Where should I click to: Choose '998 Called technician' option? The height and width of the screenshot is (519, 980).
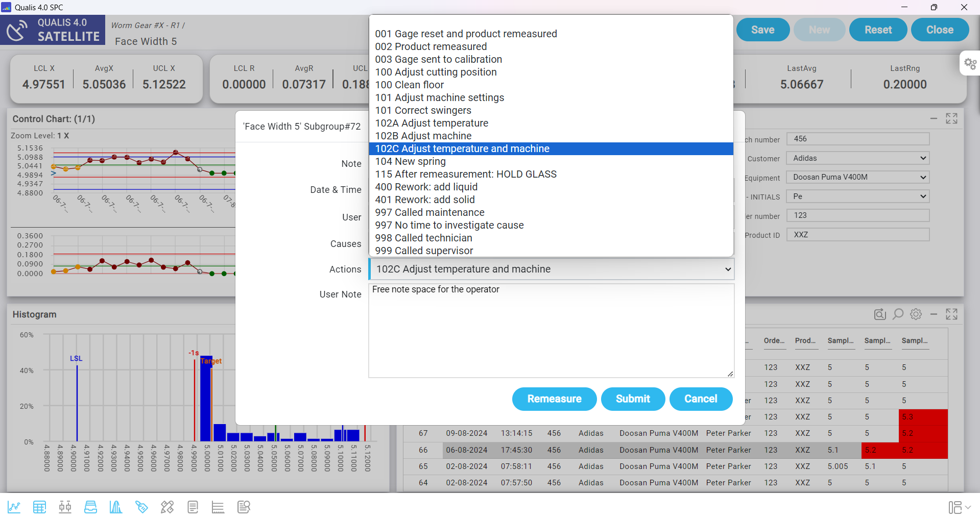pyautogui.click(x=423, y=238)
